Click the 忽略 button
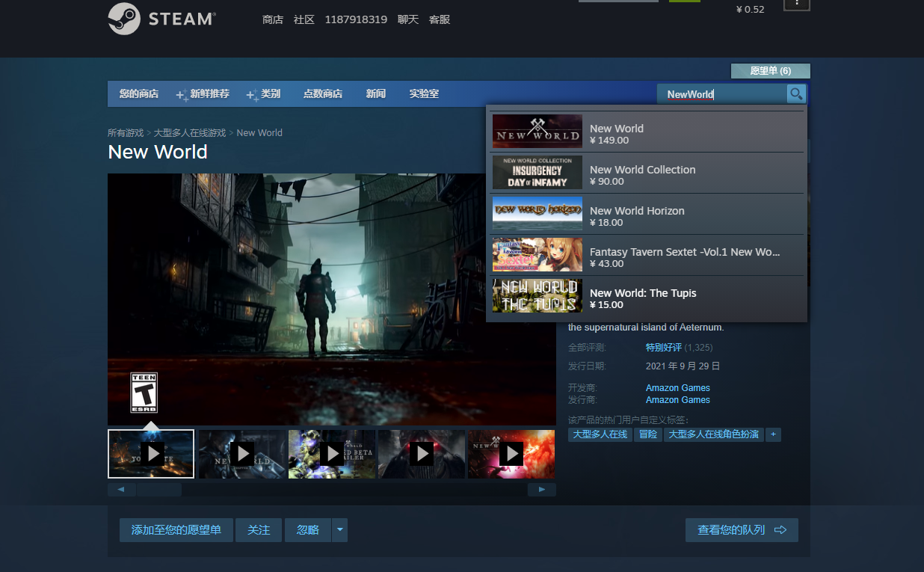The width and height of the screenshot is (924, 572). [x=308, y=530]
